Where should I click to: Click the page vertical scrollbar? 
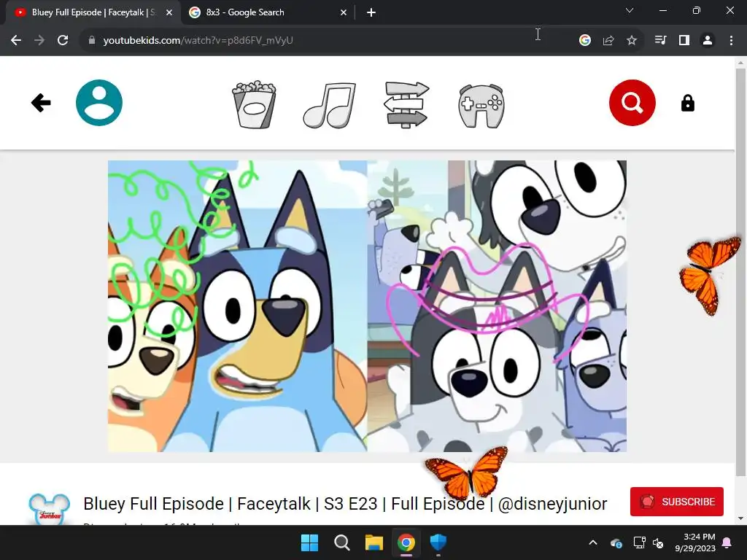pyautogui.click(x=740, y=271)
